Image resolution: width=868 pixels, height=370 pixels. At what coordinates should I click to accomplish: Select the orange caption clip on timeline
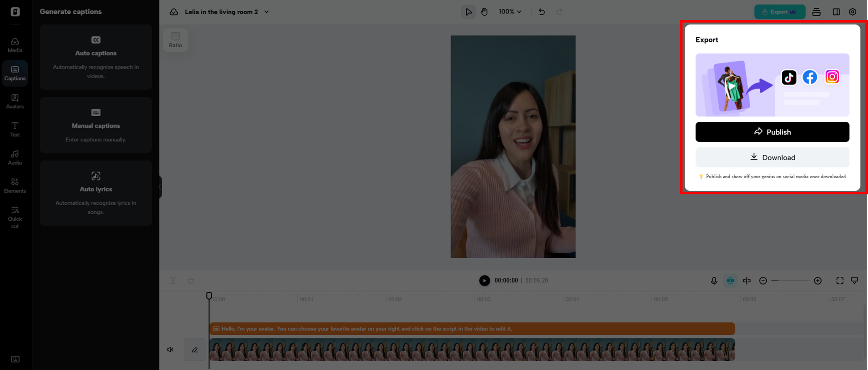point(472,329)
